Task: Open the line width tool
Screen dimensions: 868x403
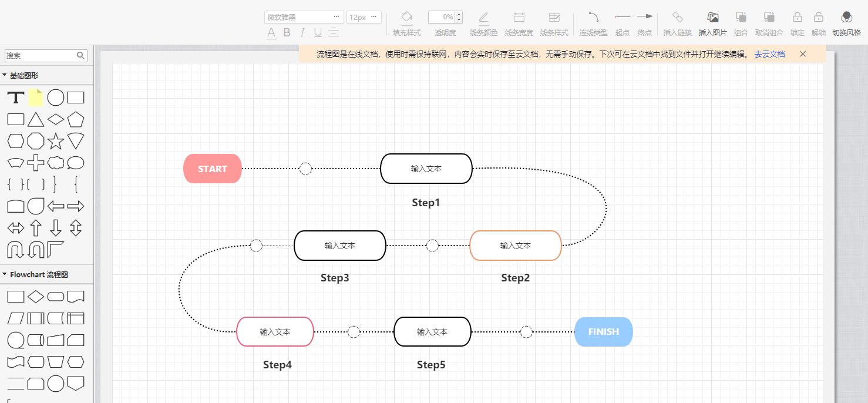Action: coord(519,17)
